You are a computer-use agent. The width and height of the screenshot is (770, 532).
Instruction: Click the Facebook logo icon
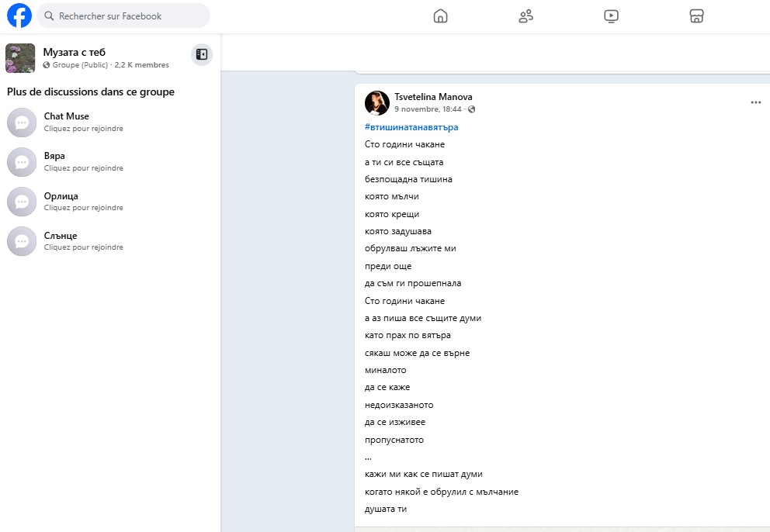click(x=19, y=16)
